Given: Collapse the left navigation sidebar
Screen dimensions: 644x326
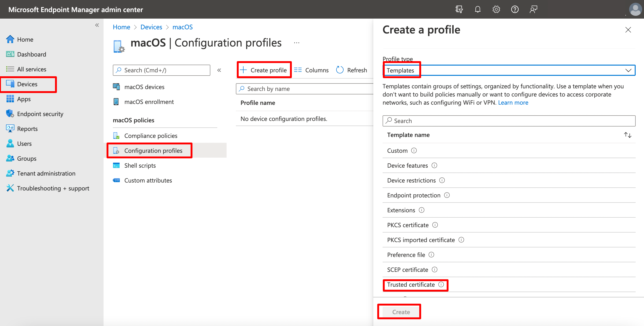Looking at the screenshot, I should point(97,25).
